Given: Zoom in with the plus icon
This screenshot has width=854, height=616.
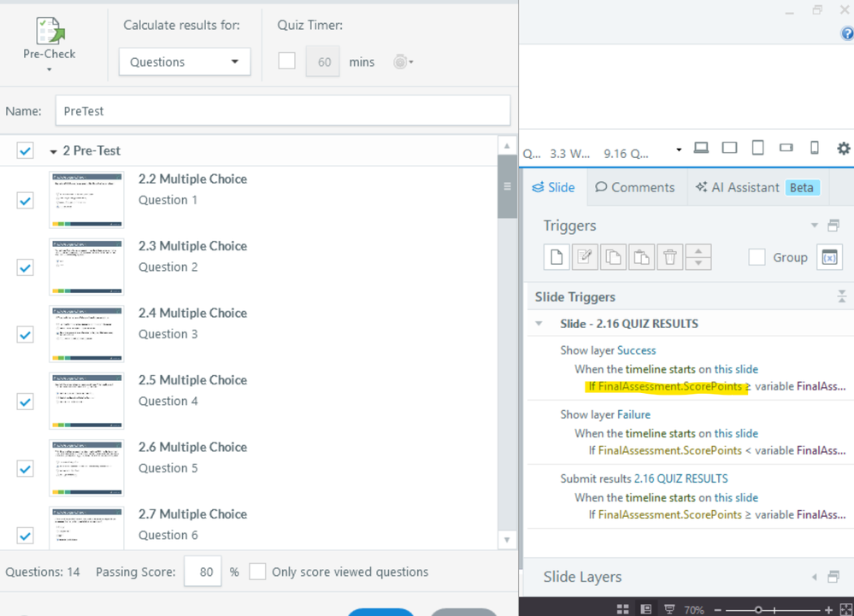Looking at the screenshot, I should pos(828,610).
